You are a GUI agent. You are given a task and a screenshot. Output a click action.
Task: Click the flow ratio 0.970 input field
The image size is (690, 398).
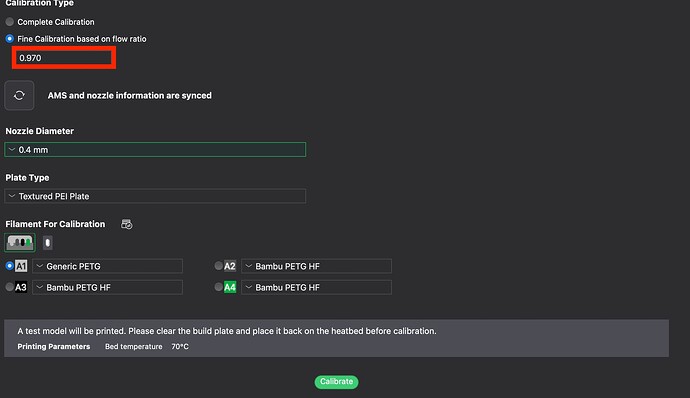coord(64,58)
